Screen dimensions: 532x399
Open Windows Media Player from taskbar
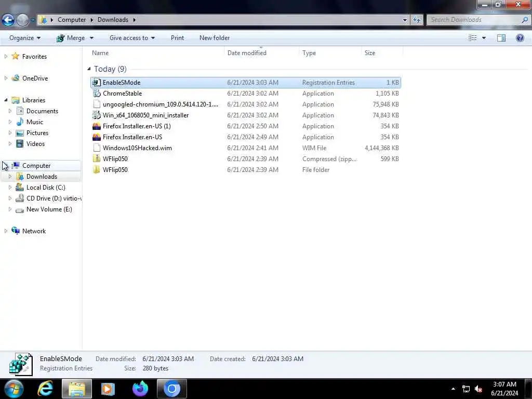tap(108, 389)
